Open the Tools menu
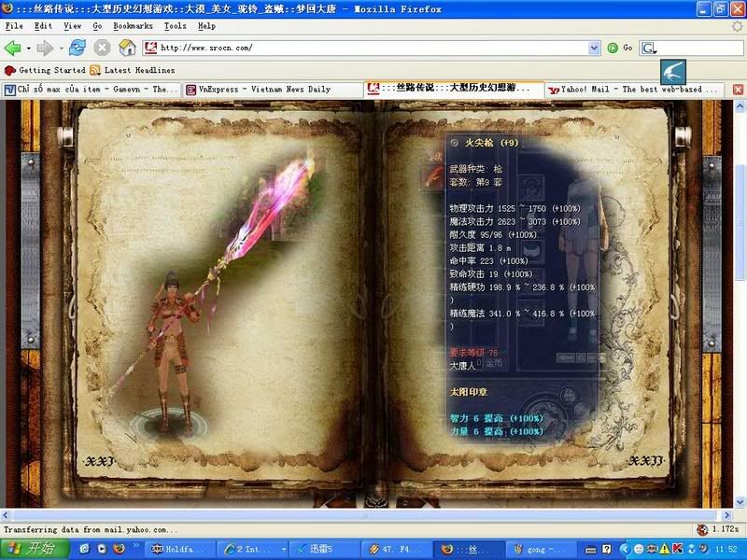Image resolution: width=747 pixels, height=560 pixels. click(176, 26)
